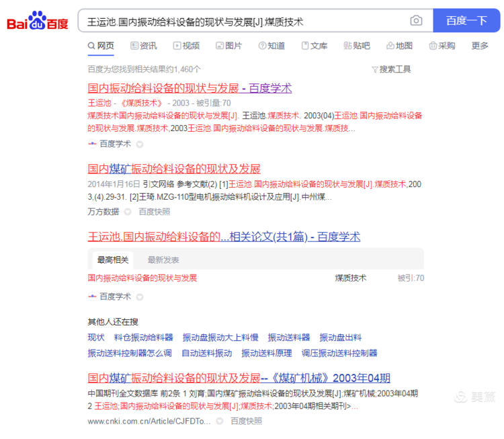Search related term 自动送料振动

tap(207, 353)
